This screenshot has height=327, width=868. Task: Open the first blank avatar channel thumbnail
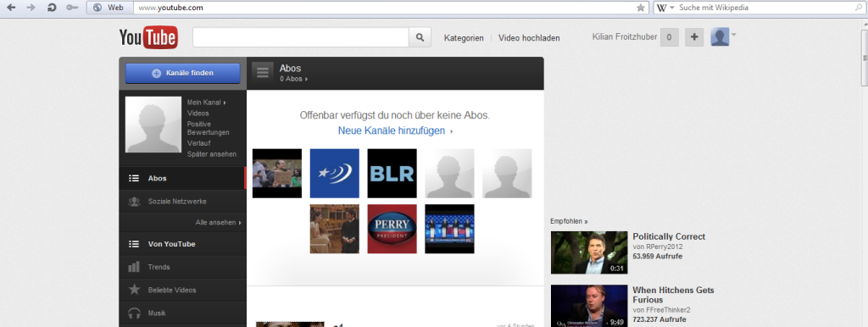coord(449,173)
